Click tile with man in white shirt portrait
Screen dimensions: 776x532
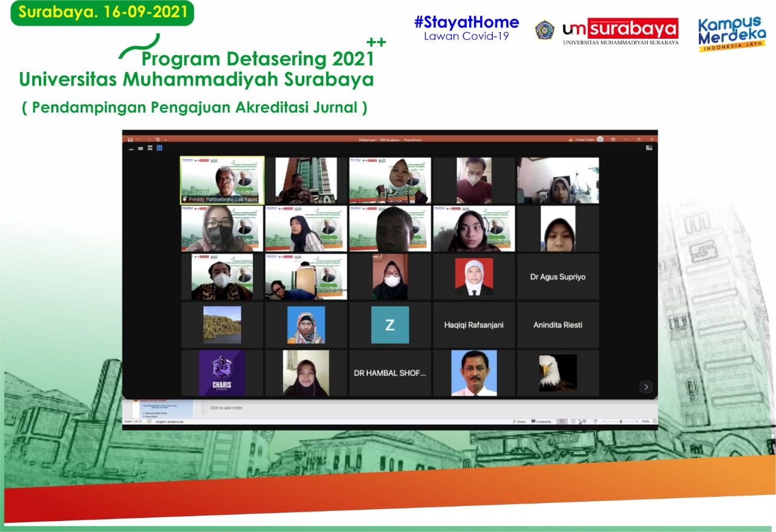click(473, 373)
